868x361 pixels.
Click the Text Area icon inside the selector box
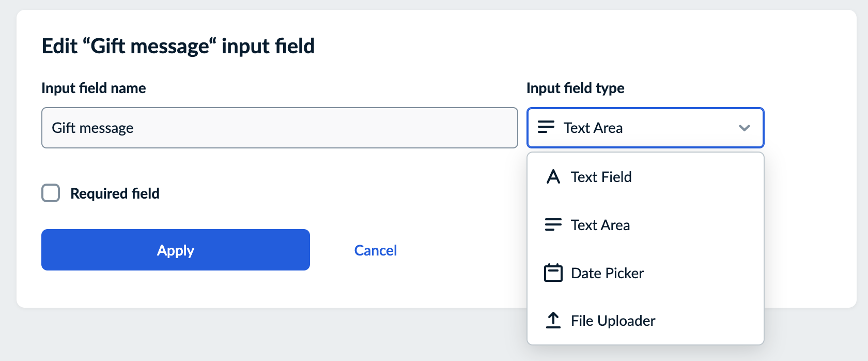pos(546,128)
